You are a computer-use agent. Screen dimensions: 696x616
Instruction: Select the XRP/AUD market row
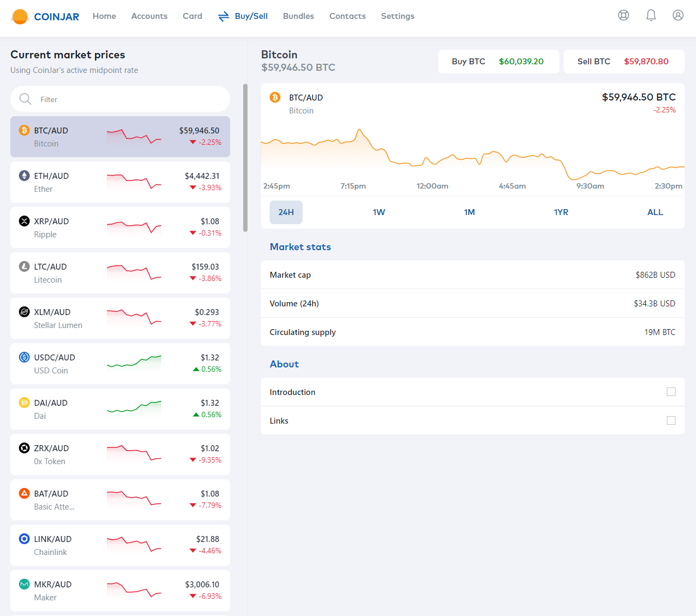tap(120, 227)
